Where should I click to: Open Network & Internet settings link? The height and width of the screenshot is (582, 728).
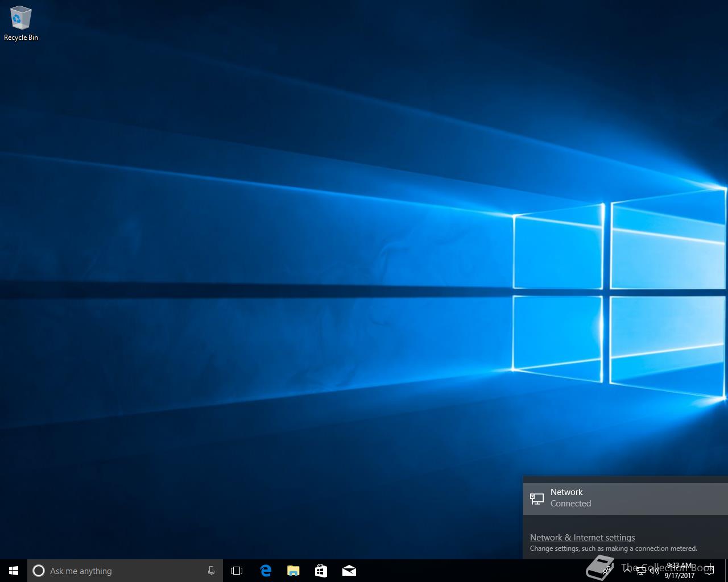click(x=582, y=537)
